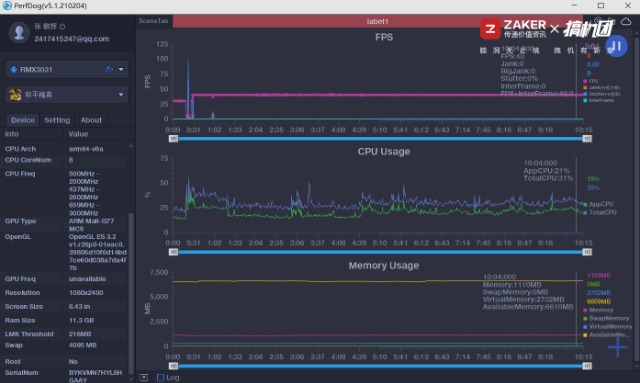Open the 和平精英 app selection dropdown

[x=121, y=95]
